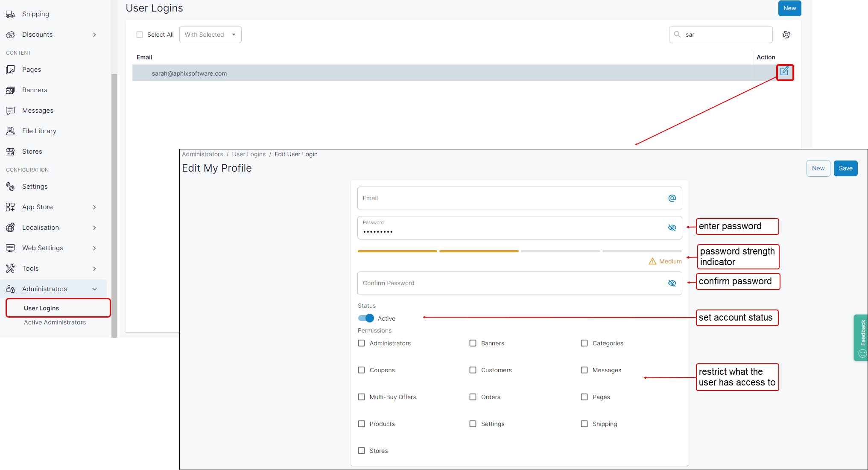
Task: Click the password strength indicator bar
Action: [x=519, y=251]
